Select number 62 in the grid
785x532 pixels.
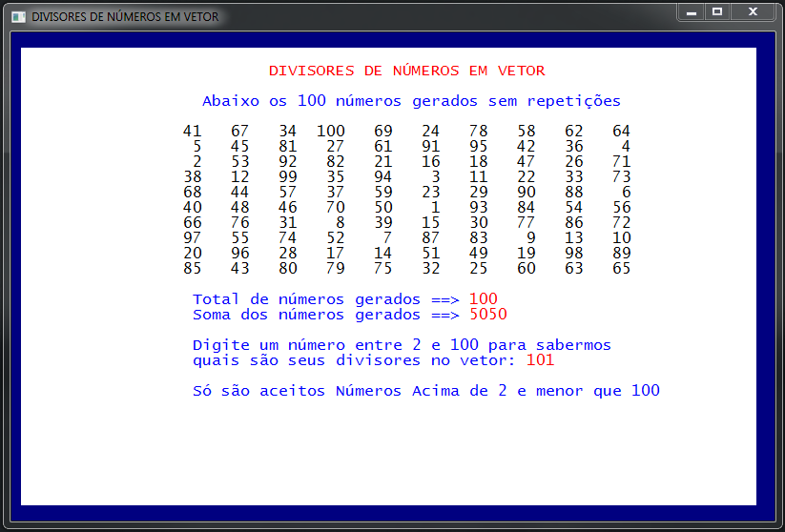574,132
